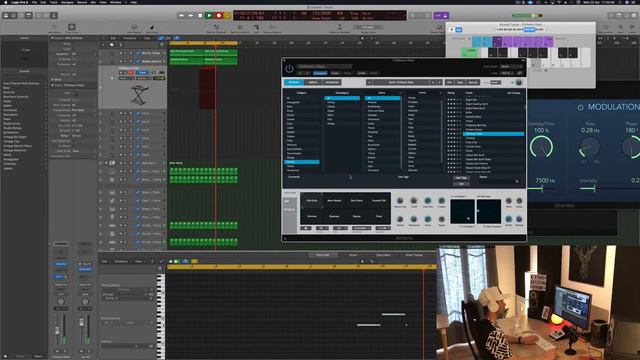Adjust the master volume slider in control bar
640x360 pixels.
[527, 16]
